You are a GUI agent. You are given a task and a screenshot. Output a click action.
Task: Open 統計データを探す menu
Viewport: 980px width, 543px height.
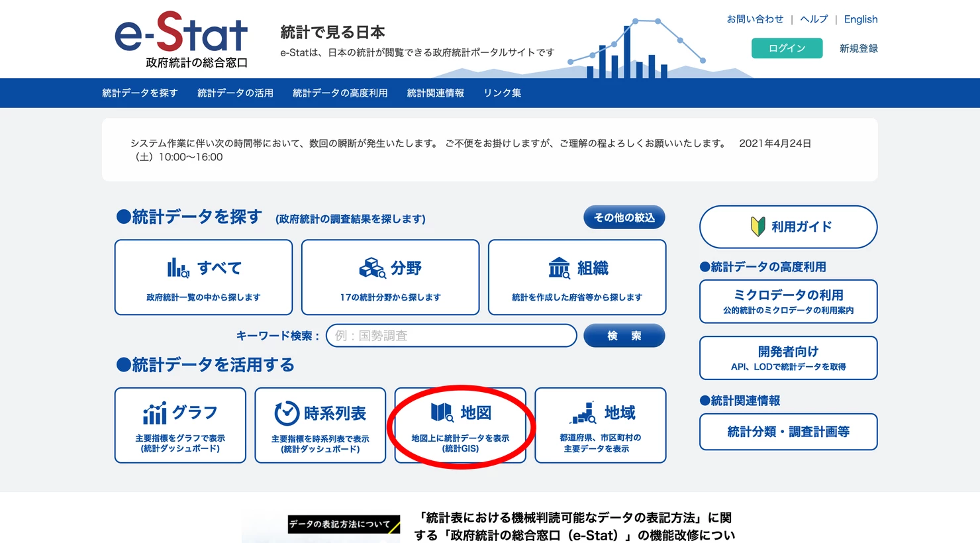[x=140, y=93]
